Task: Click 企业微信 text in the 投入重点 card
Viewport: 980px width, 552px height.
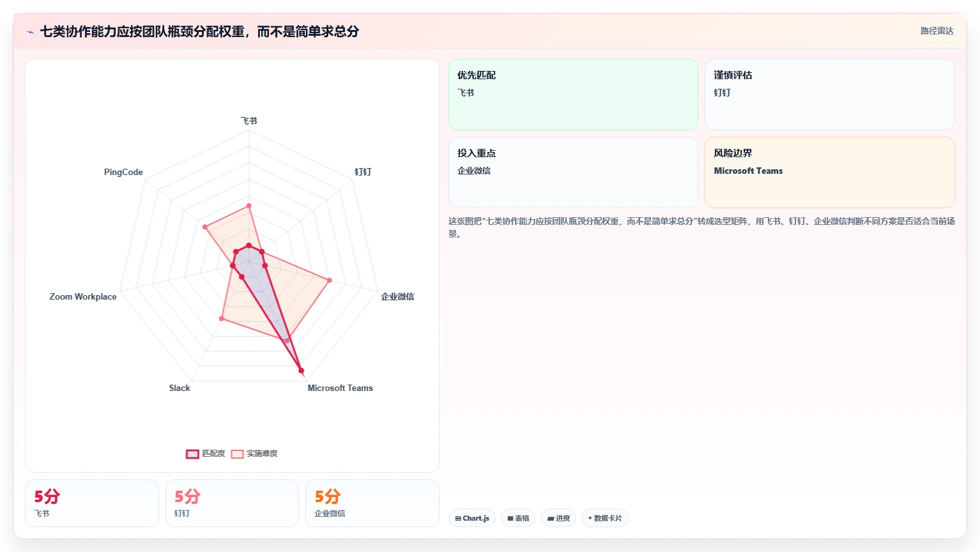Action: point(474,171)
